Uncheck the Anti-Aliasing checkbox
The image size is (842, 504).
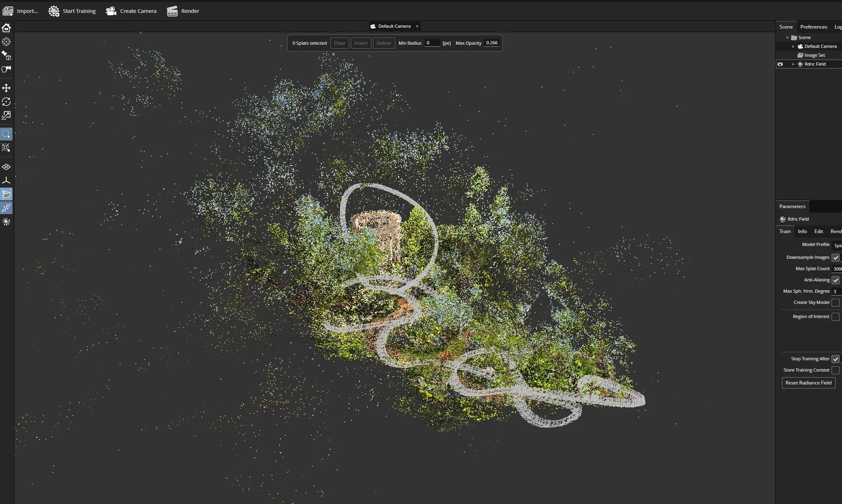click(836, 280)
